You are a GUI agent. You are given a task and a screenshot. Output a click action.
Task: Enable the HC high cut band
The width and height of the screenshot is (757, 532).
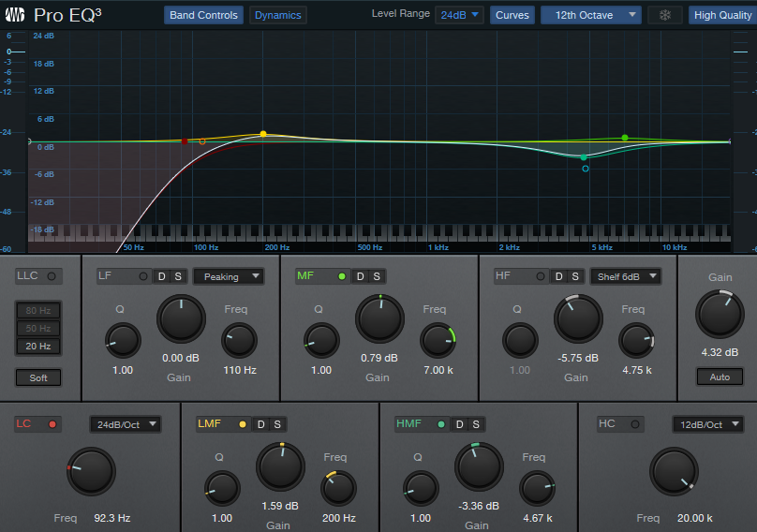636,424
